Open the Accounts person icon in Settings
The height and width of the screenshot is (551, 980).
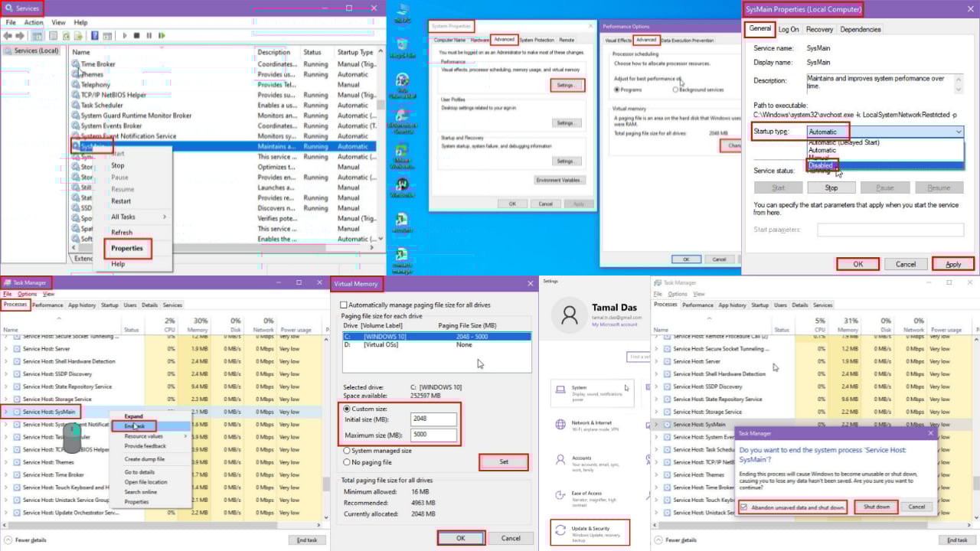click(x=560, y=459)
